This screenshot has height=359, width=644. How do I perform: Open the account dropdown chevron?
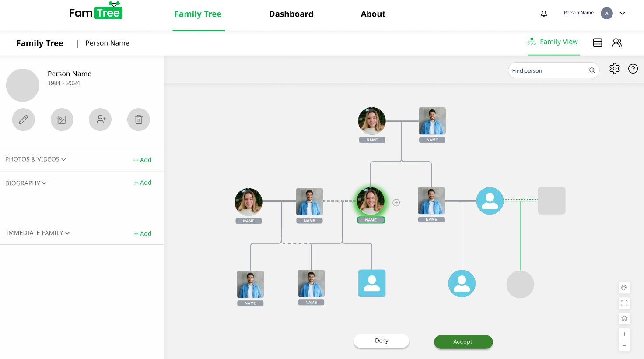[x=622, y=13]
